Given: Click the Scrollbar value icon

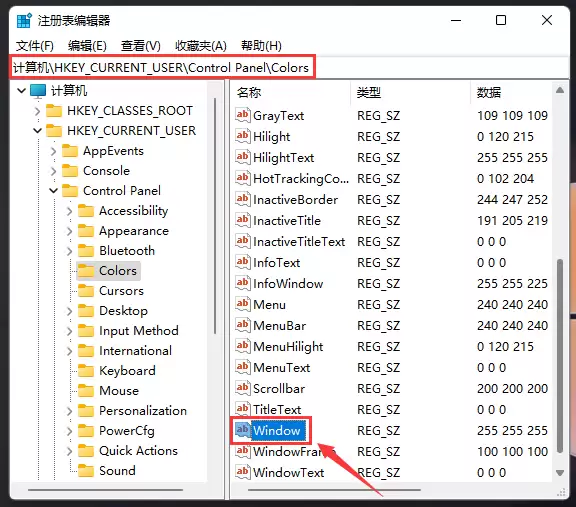Looking at the screenshot, I should (242, 388).
